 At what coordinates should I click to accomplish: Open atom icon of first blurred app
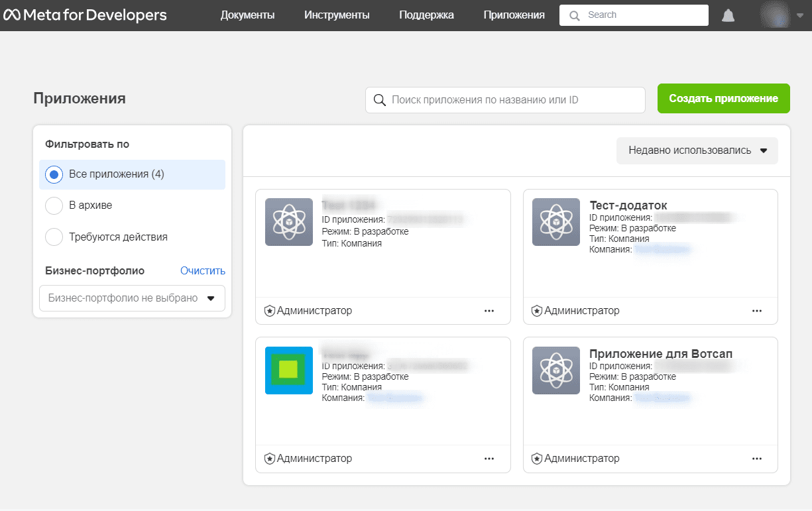pyautogui.click(x=289, y=222)
